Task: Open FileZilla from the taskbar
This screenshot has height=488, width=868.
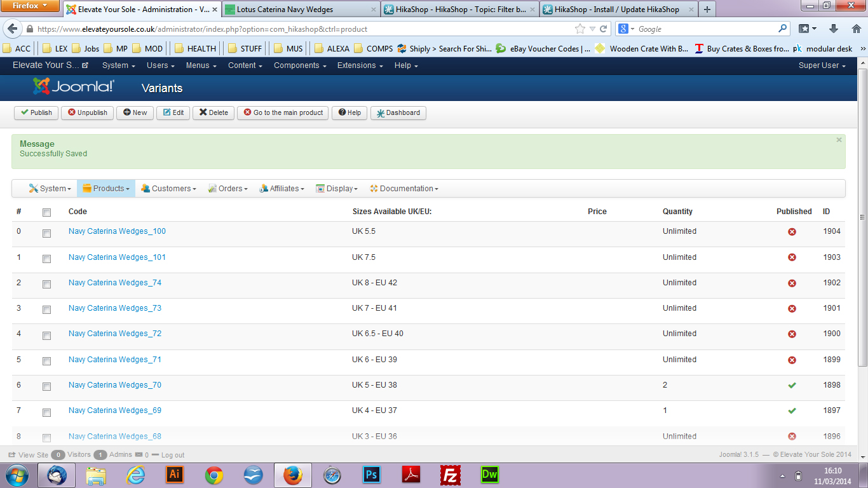Action: pyautogui.click(x=450, y=475)
